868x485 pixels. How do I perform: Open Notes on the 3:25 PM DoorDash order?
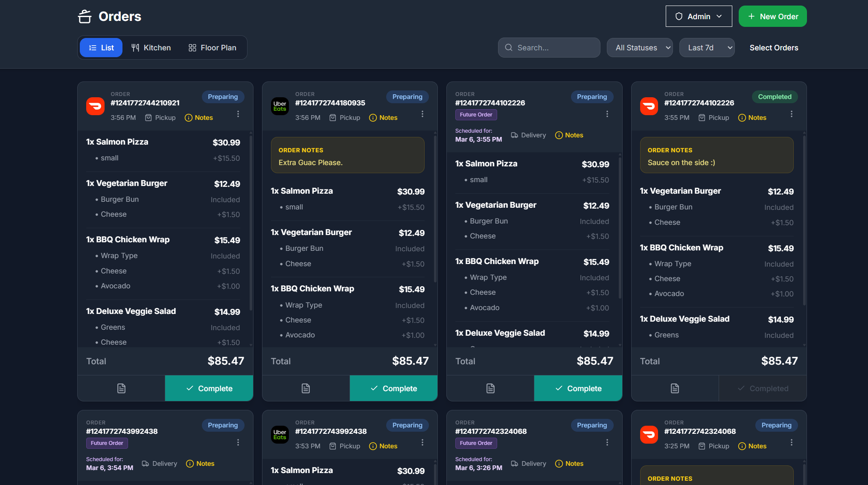coord(752,446)
